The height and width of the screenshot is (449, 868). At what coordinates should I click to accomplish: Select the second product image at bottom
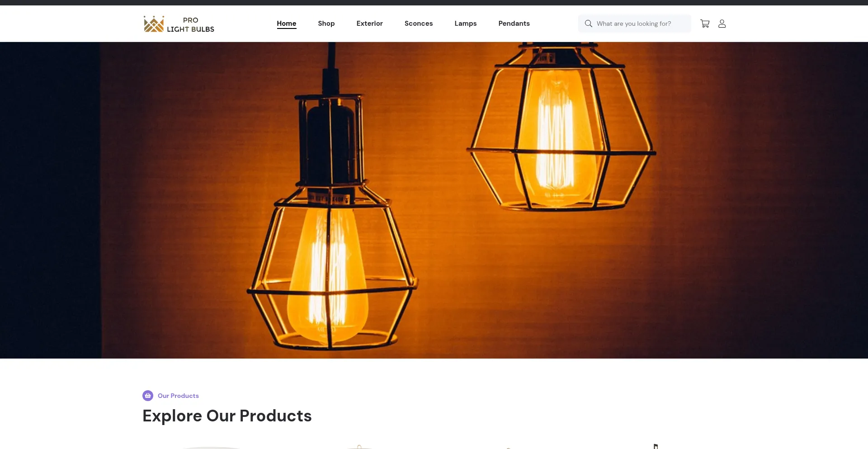359,447
